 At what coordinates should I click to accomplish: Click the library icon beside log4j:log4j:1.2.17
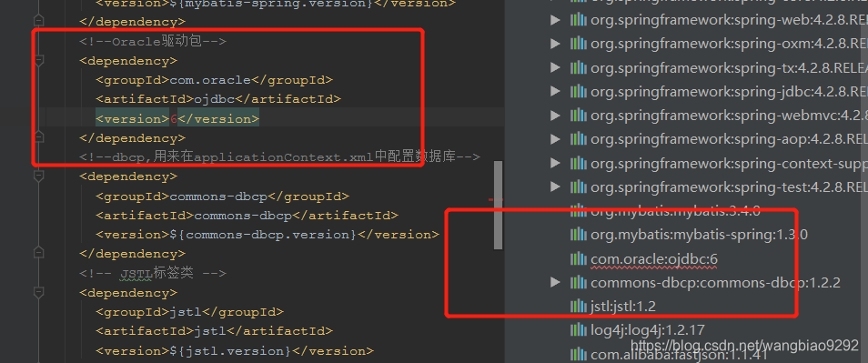578,330
